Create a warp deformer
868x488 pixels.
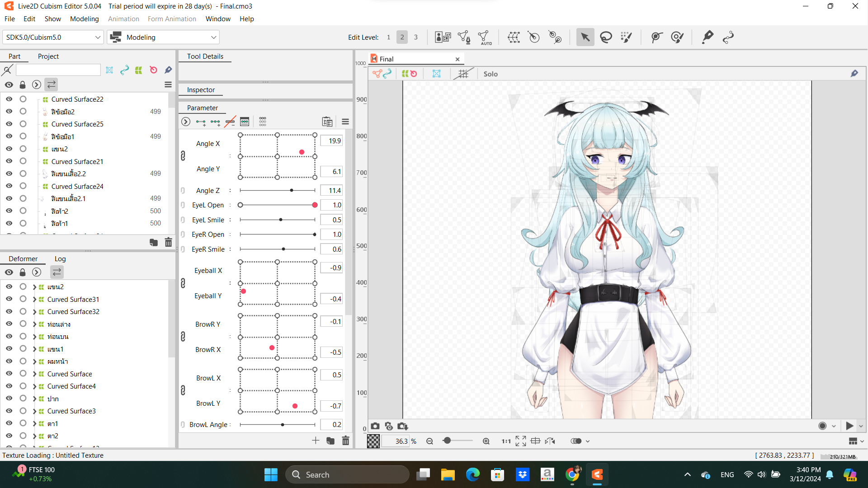tap(514, 37)
